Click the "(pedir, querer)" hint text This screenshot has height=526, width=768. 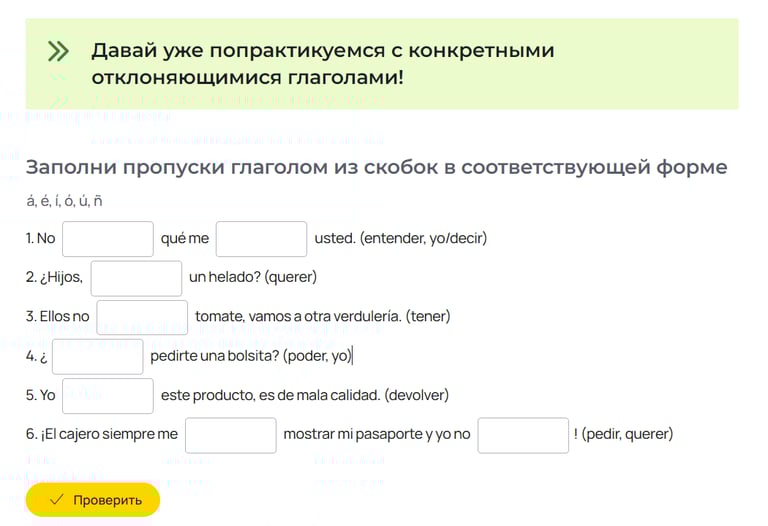627,434
